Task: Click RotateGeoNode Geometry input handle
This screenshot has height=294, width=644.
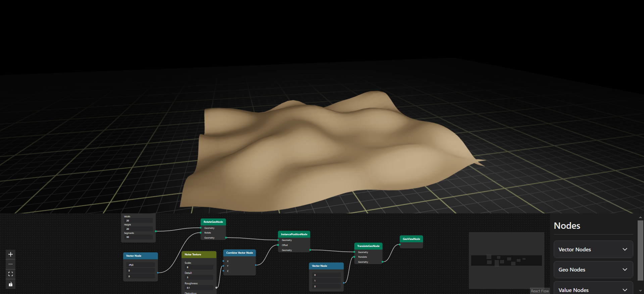Action: tap(201, 228)
